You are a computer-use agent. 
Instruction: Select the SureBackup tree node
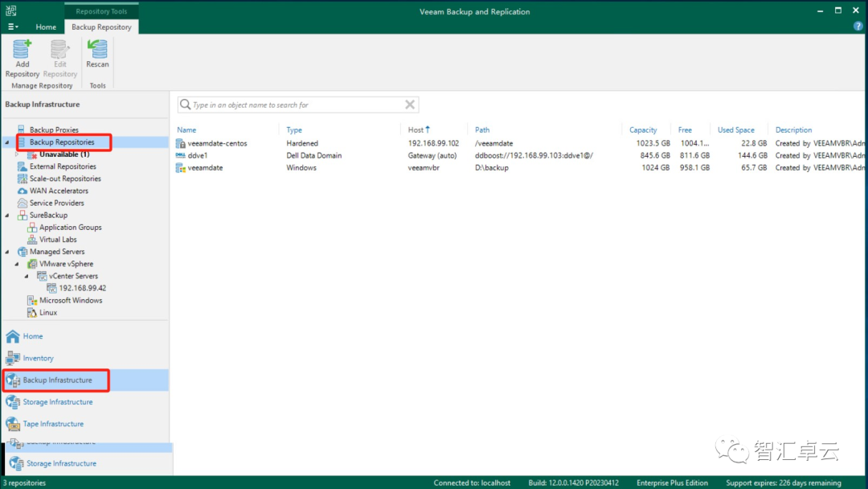[48, 215]
